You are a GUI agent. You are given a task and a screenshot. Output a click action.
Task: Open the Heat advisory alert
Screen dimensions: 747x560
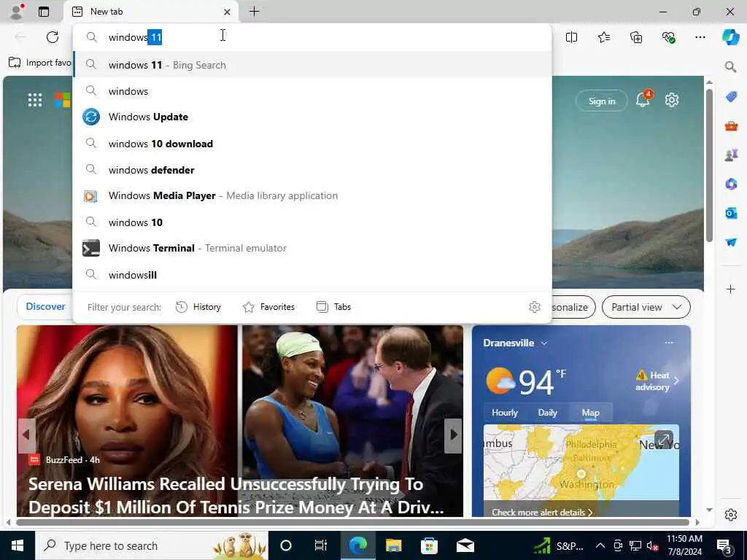(657, 381)
